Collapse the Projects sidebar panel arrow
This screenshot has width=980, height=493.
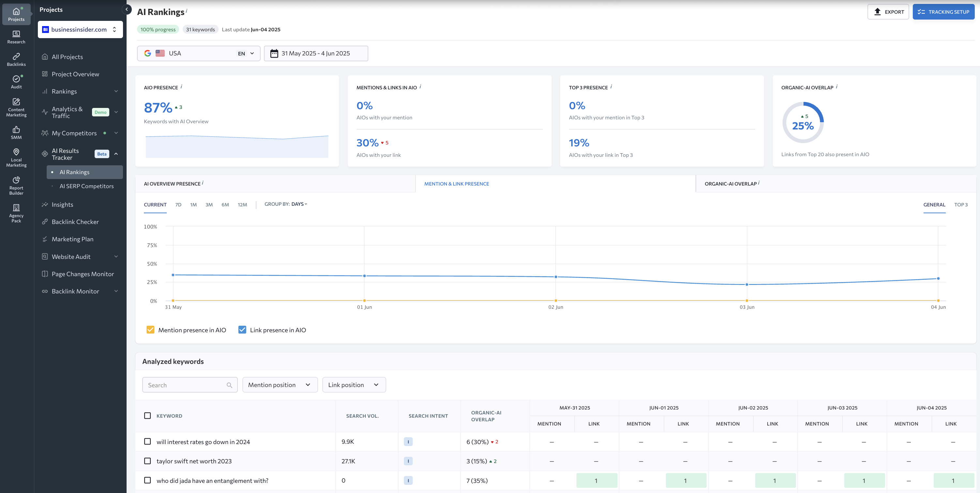pyautogui.click(x=127, y=9)
